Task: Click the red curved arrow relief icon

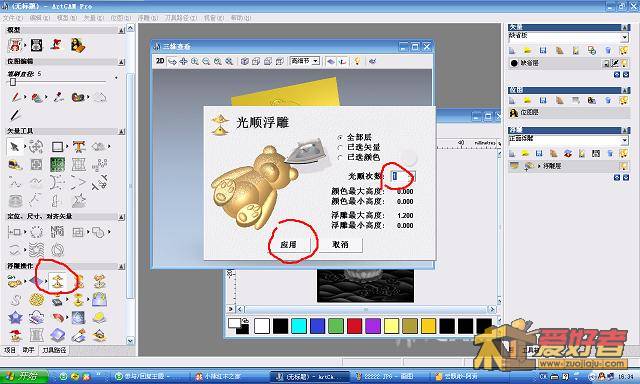Action: pyautogui.click(x=58, y=317)
